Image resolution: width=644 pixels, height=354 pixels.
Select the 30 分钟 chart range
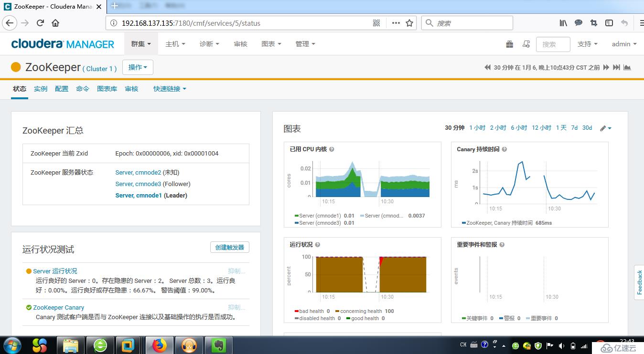click(455, 128)
